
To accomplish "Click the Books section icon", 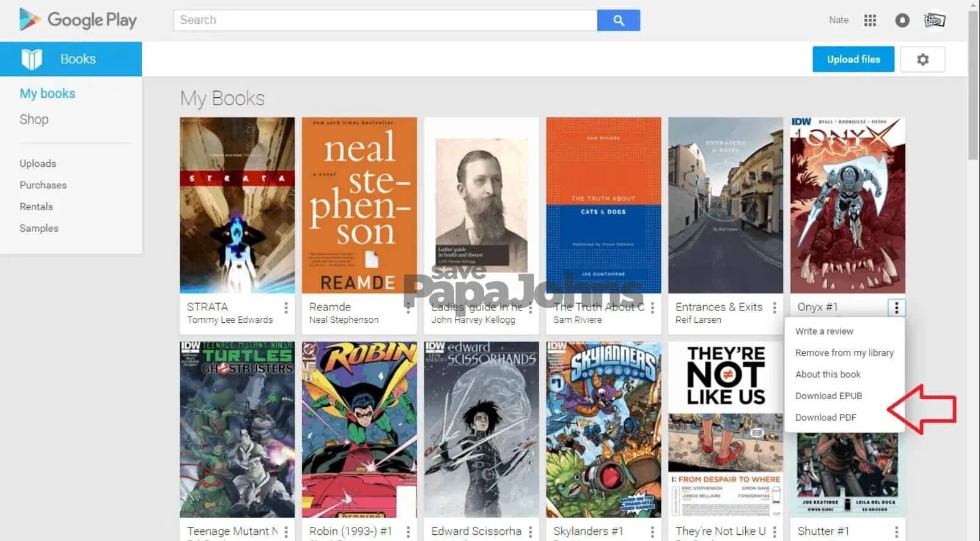I will (x=31, y=59).
